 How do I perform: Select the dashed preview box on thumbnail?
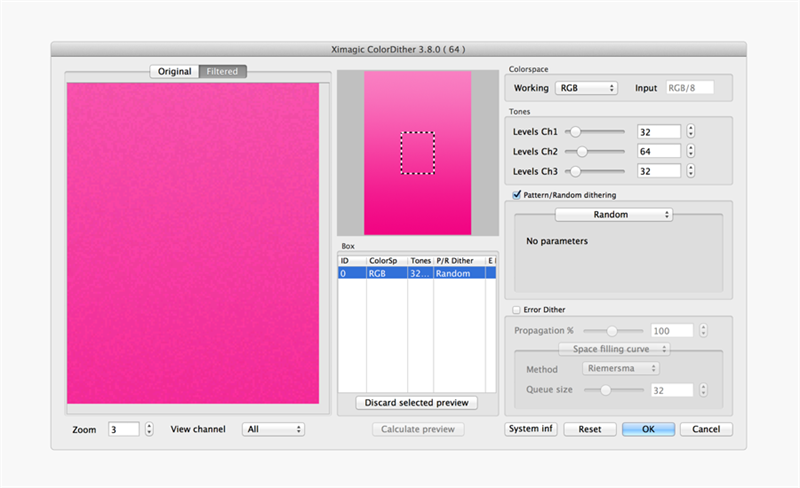(x=418, y=153)
